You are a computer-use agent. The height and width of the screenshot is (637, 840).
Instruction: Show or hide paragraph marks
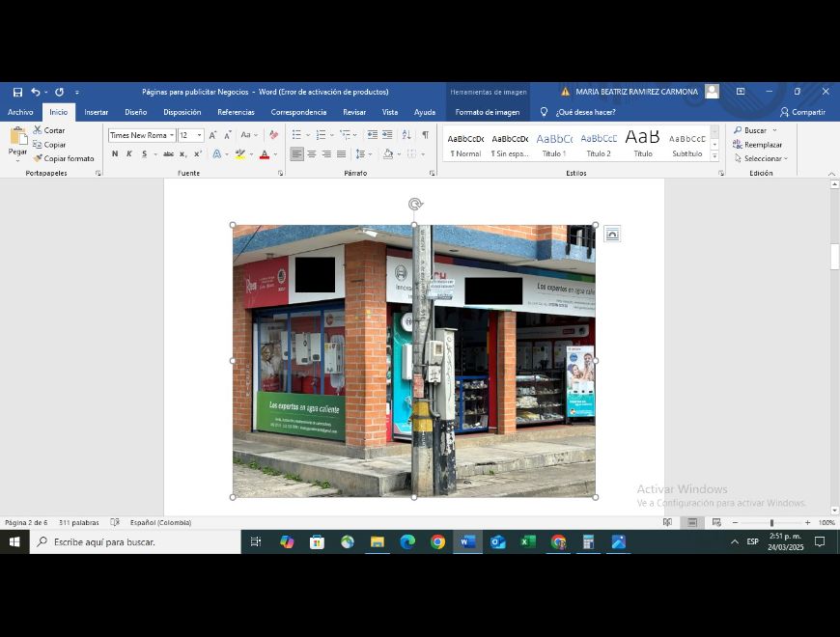pyautogui.click(x=426, y=135)
